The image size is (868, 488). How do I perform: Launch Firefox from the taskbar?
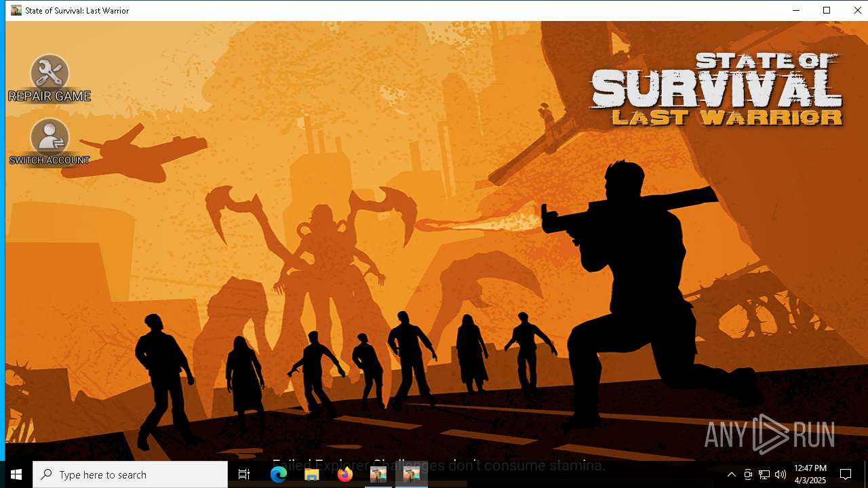344,474
